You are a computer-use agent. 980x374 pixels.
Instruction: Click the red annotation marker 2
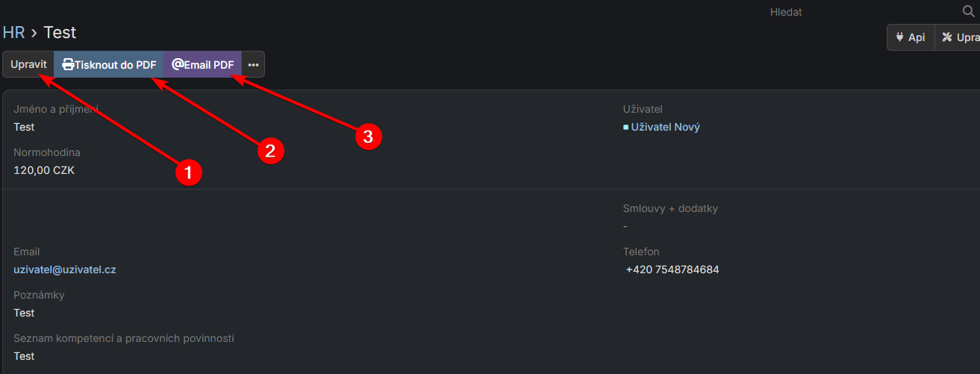[270, 151]
